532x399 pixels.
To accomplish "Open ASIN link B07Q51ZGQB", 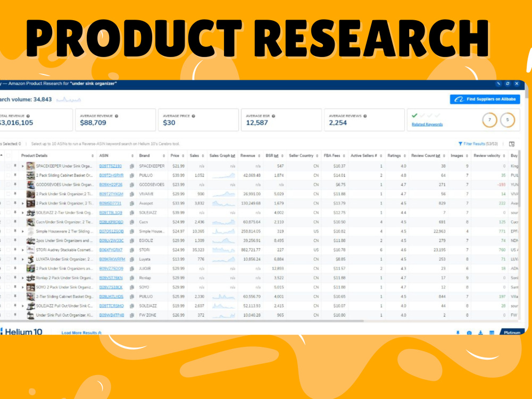I will tap(111, 231).
